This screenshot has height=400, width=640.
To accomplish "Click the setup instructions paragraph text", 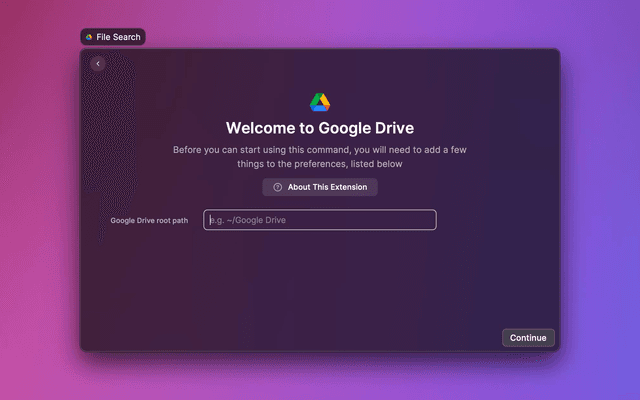I will 320,156.
